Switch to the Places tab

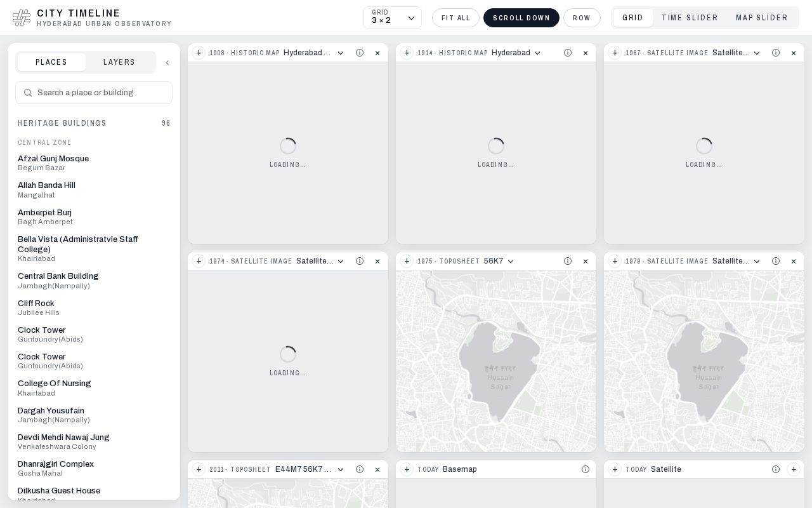pos(51,62)
